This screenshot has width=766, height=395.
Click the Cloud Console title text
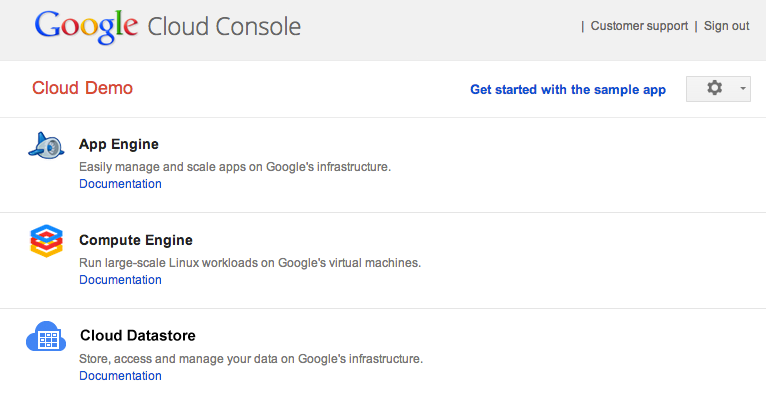pos(224,27)
